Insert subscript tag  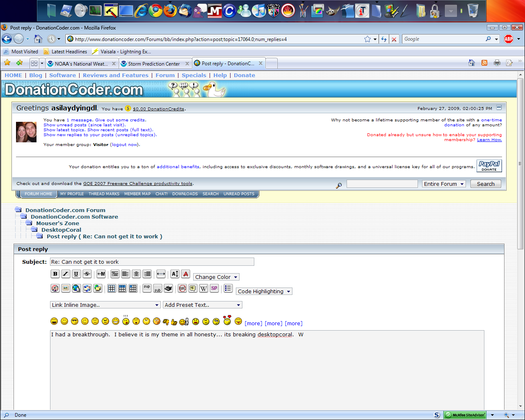point(157,288)
